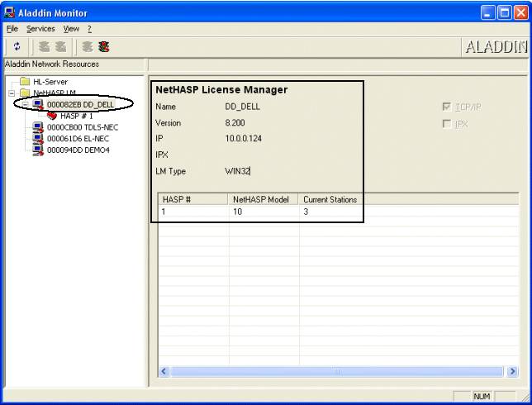The image size is (532, 405).
Task: Click the Name value DD_DELL
Action: 242,107
